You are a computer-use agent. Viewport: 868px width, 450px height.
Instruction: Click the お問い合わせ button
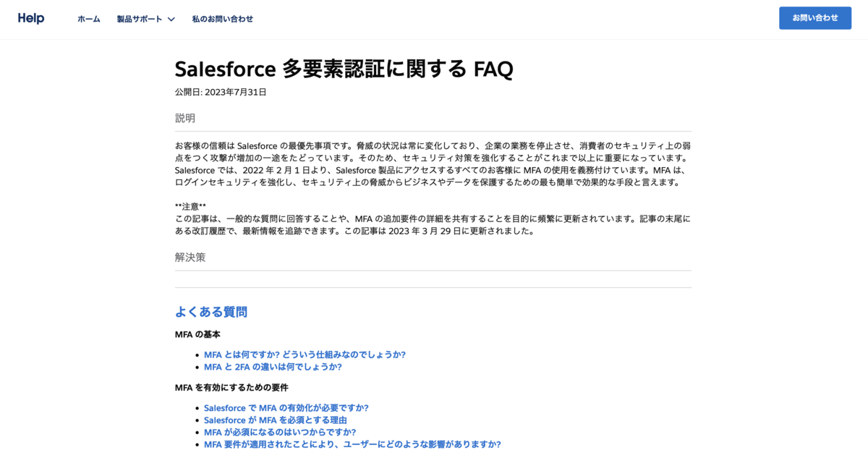(x=815, y=18)
